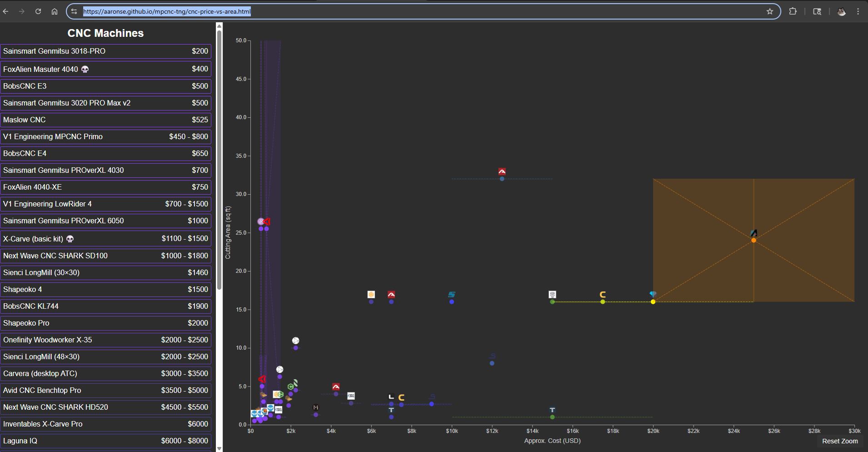Open the site information icon in address bar
The image size is (868, 452).
click(75, 11)
